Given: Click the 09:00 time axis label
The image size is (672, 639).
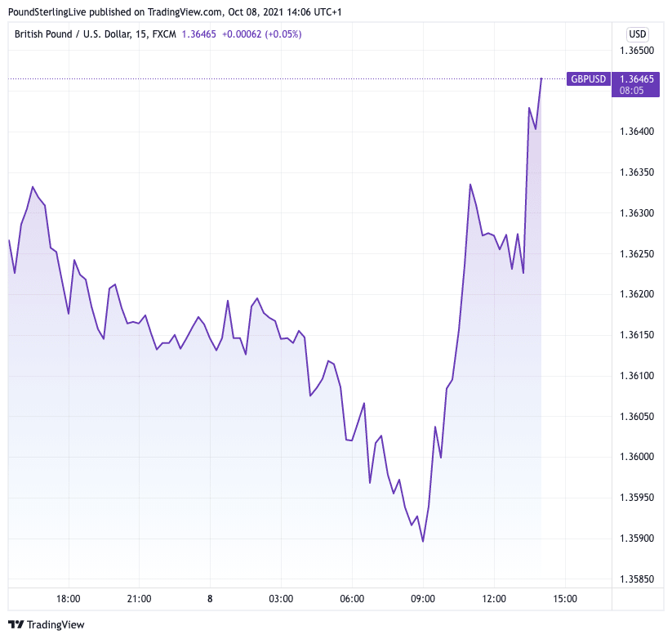Looking at the screenshot, I should tap(423, 599).
